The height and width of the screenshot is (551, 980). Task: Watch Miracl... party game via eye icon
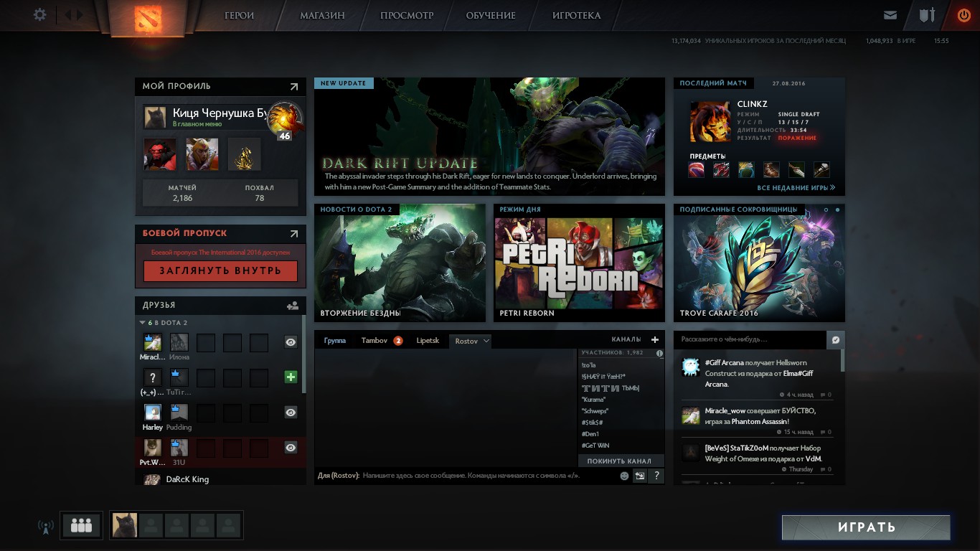(x=291, y=342)
